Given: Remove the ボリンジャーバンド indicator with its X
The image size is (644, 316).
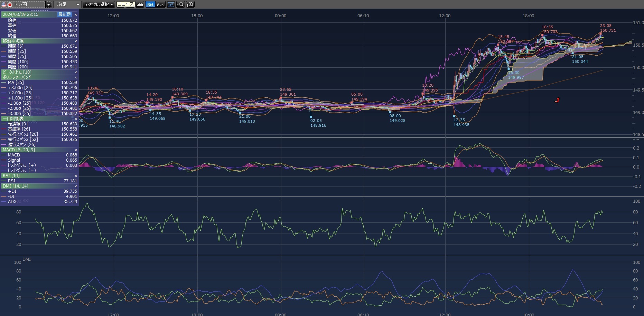Looking at the screenshot, I should [x=76, y=77].
